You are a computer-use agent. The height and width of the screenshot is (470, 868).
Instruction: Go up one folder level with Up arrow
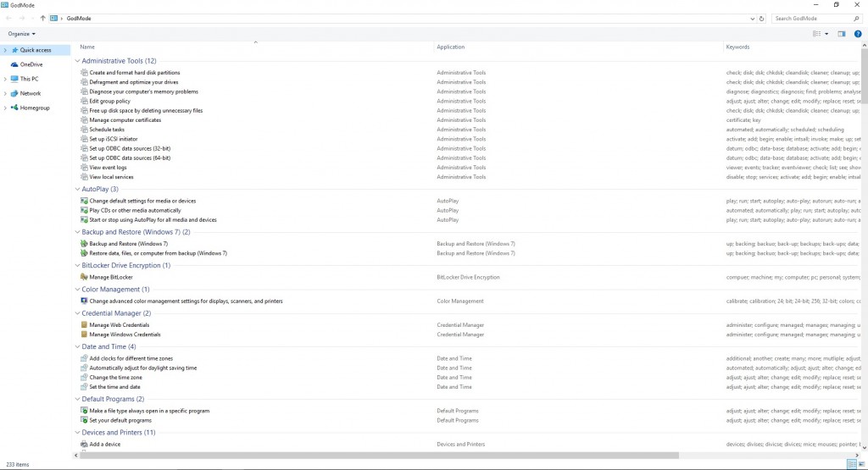42,19
